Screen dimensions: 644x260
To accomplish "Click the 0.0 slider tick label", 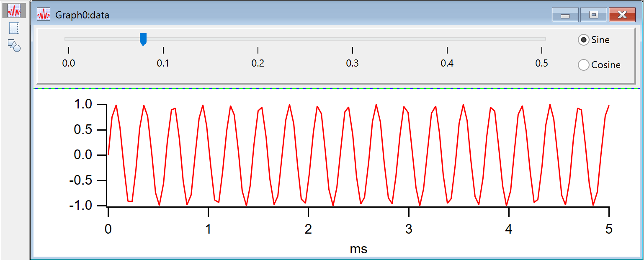I will point(68,63).
